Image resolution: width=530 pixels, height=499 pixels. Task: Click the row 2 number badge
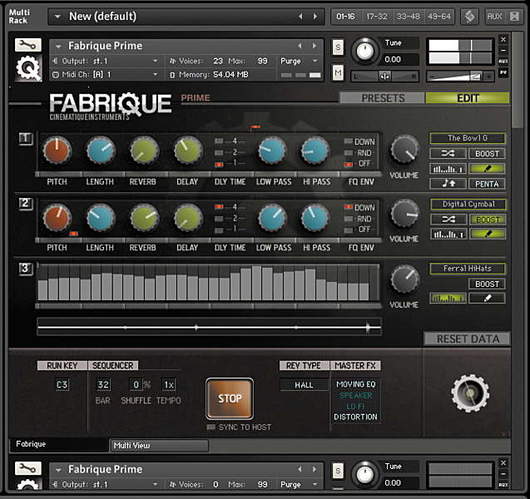[x=26, y=204]
